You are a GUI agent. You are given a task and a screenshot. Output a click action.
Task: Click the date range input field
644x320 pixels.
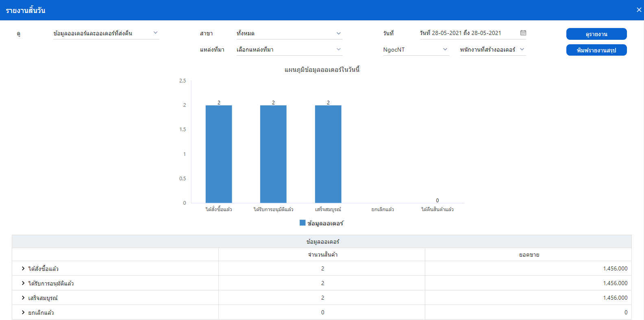pos(468,33)
